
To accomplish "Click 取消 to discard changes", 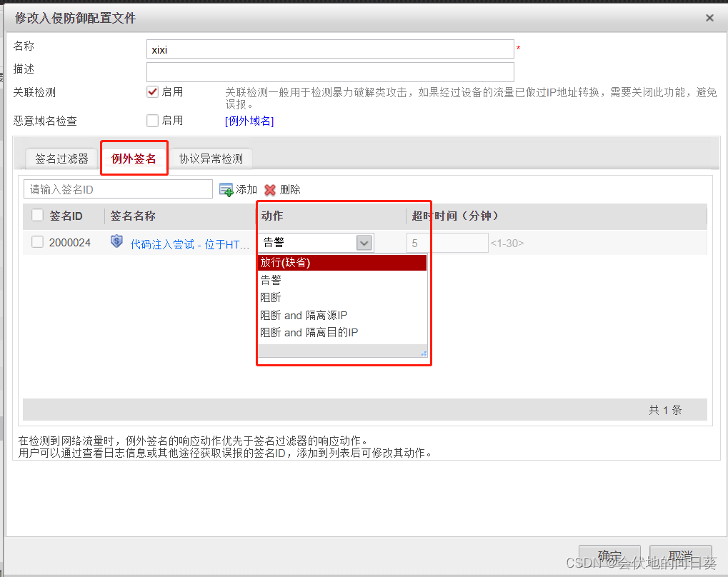I will point(679,555).
